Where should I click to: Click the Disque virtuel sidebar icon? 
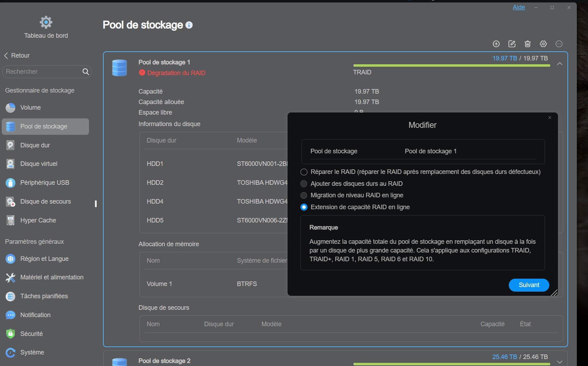coord(10,164)
